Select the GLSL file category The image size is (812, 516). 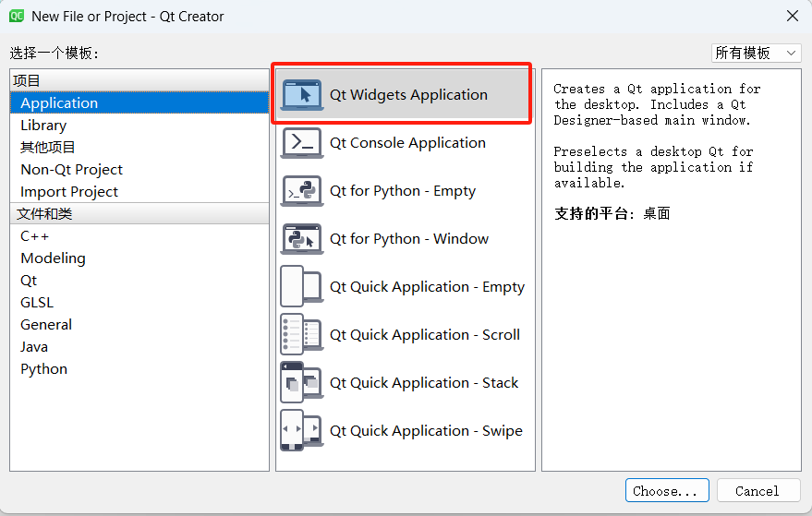click(x=139, y=303)
